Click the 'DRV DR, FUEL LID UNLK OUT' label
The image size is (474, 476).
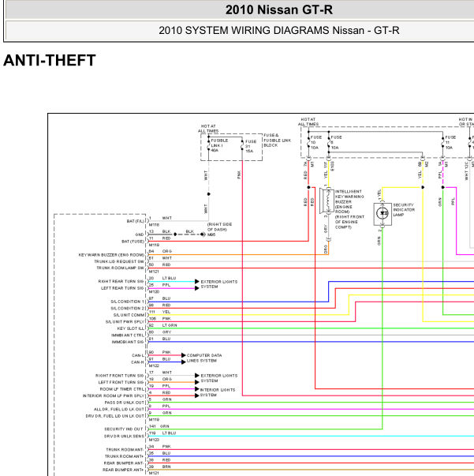point(114,416)
